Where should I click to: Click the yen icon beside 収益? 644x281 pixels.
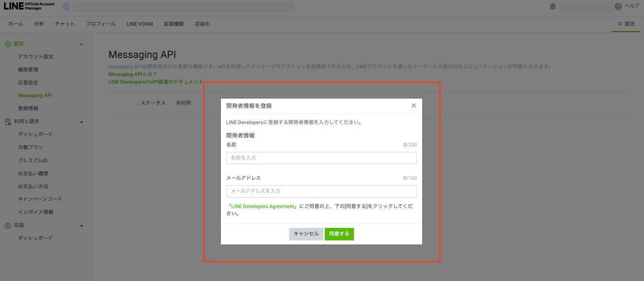8,225
